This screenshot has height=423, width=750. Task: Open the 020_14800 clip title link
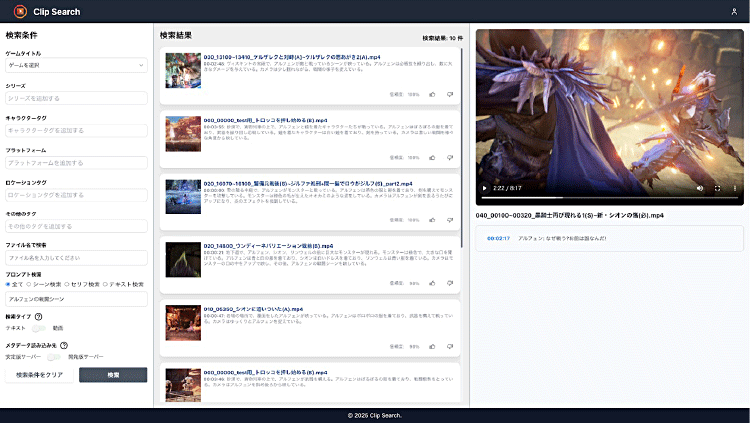(268, 246)
